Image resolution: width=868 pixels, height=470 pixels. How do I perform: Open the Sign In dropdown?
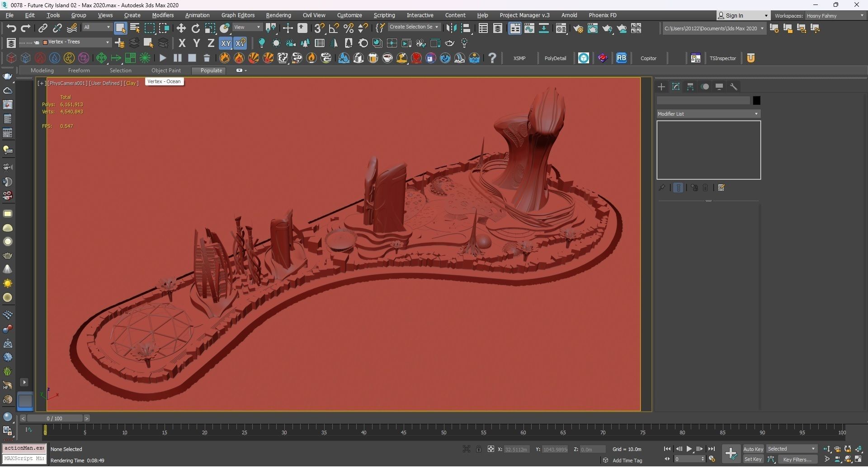(x=743, y=15)
